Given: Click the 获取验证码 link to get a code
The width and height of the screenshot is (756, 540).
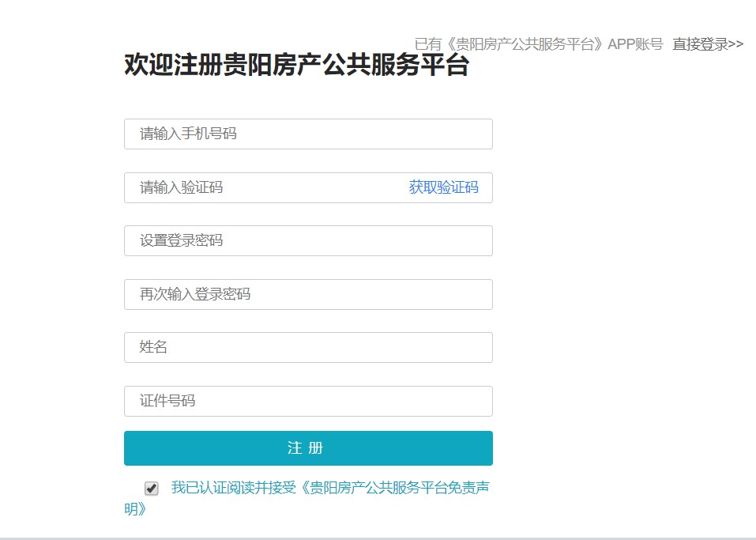Looking at the screenshot, I should point(444,187).
